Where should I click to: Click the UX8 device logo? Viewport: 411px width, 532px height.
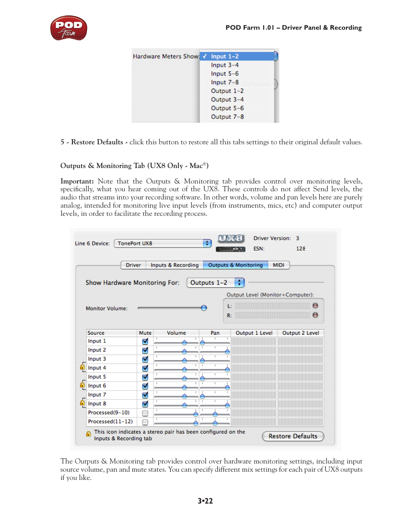click(231, 238)
